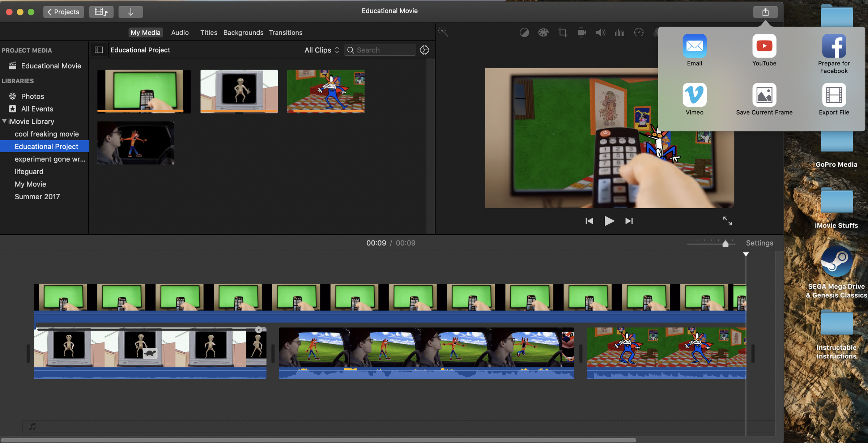Open the Stabilization settings
Image resolution: width=868 pixels, height=443 pixels.
pyautogui.click(x=582, y=32)
